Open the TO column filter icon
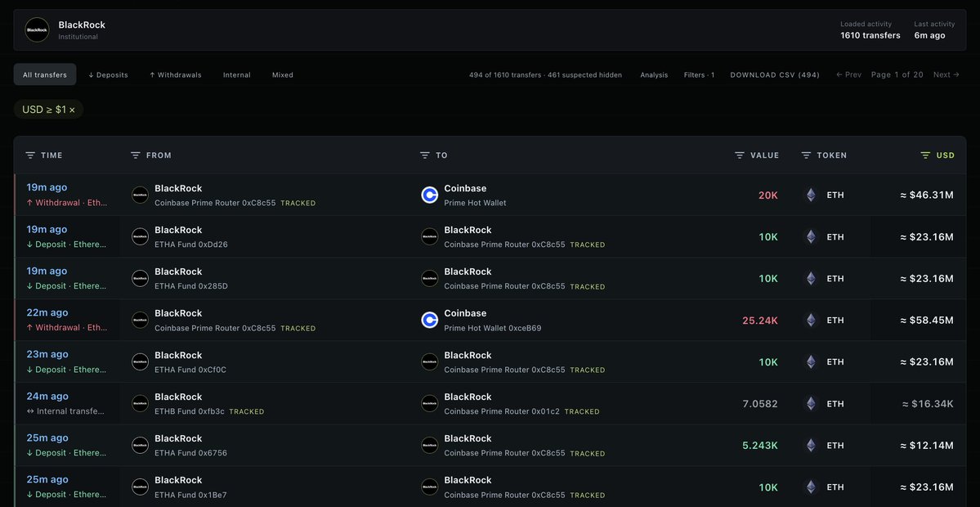Screen dimensions: 980x507 click(x=425, y=155)
